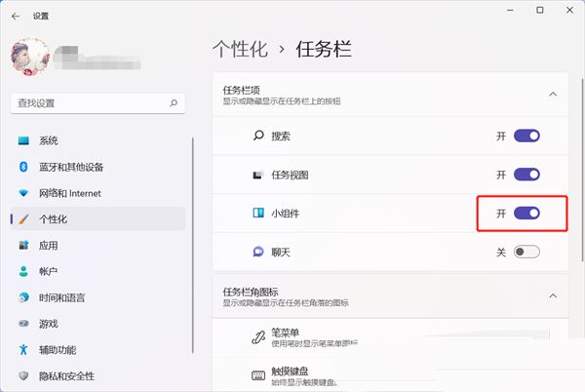Screen dimensions: 585x392
Task: Click the user profile avatar picture
Action: point(28,57)
